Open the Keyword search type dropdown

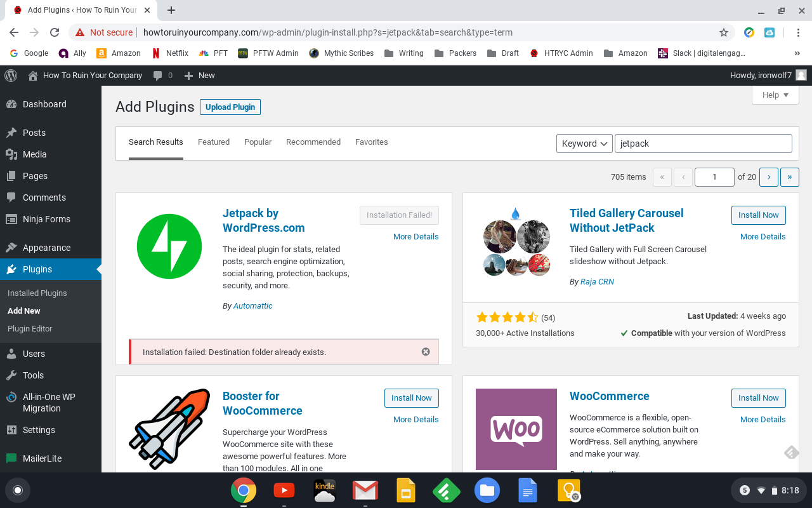pos(584,144)
